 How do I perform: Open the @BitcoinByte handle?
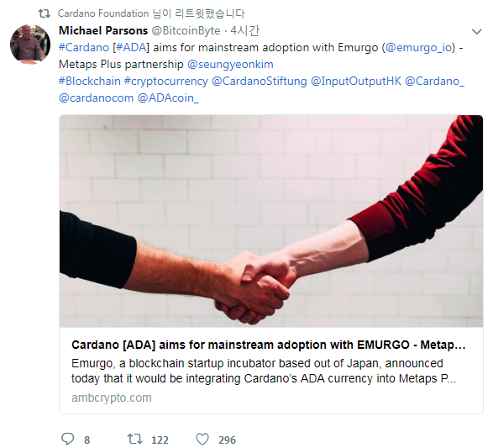click(x=186, y=30)
